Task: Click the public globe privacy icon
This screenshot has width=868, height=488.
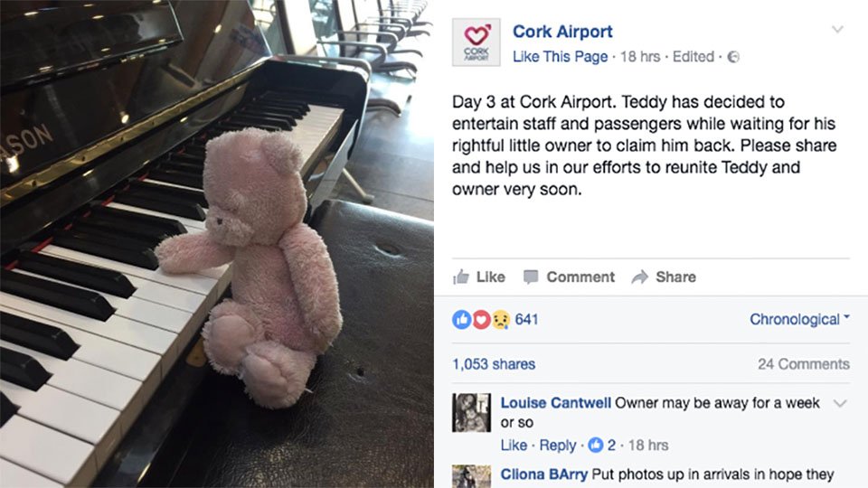Action: pyautogui.click(x=733, y=57)
